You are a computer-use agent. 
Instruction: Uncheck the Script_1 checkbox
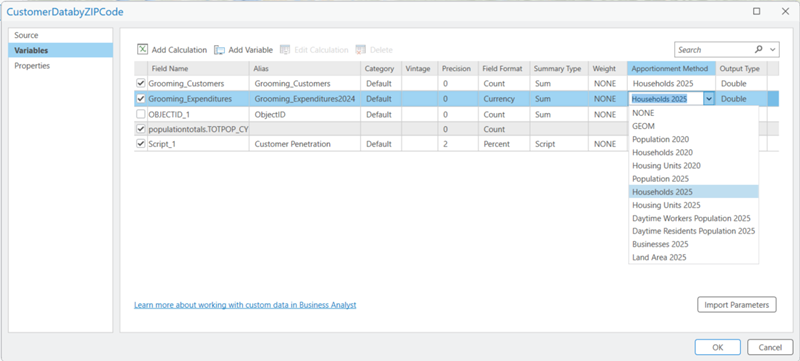coord(141,144)
